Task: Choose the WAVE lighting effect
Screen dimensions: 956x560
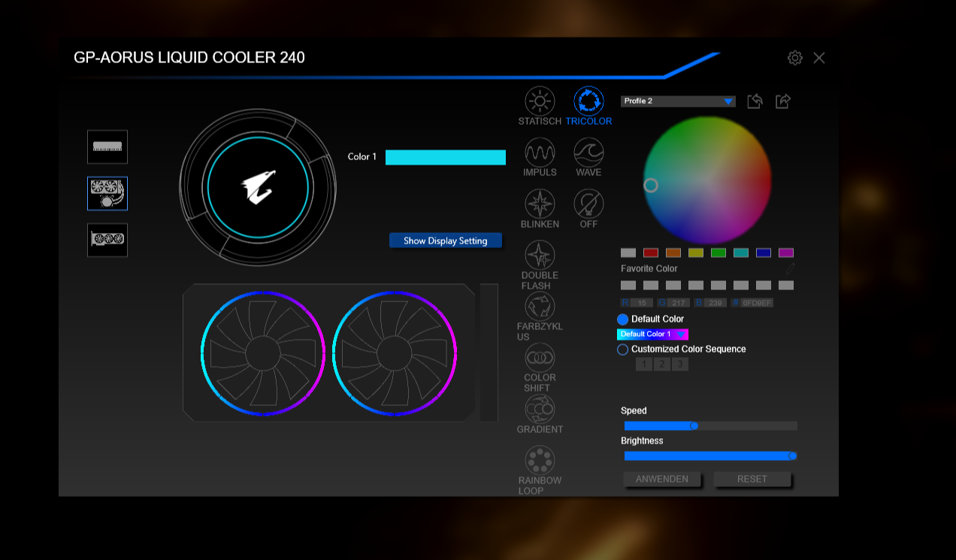Action: 588,153
